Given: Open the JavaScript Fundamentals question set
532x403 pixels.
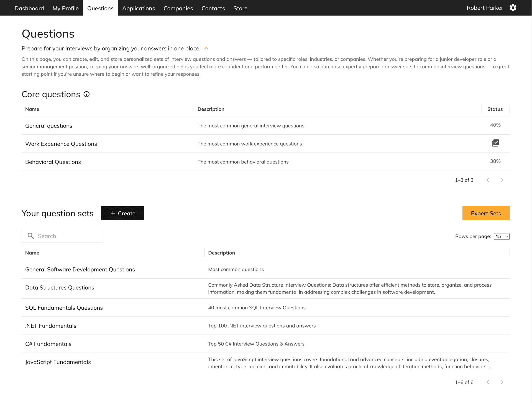Looking at the screenshot, I should pos(58,362).
